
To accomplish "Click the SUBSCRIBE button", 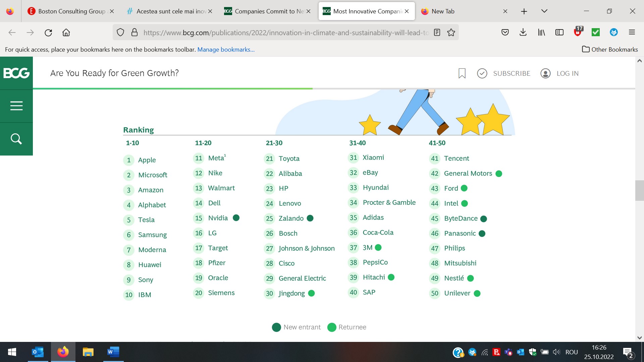I will 503,73.
